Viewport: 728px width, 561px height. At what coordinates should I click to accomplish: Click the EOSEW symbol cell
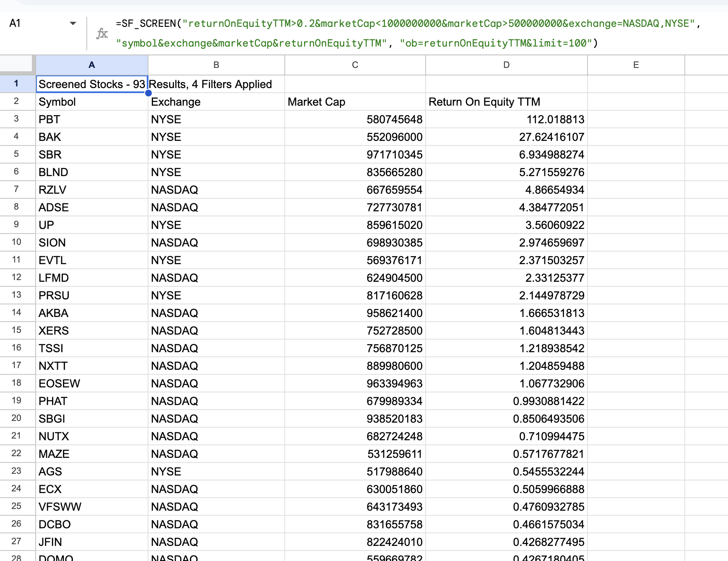pyautogui.click(x=92, y=384)
